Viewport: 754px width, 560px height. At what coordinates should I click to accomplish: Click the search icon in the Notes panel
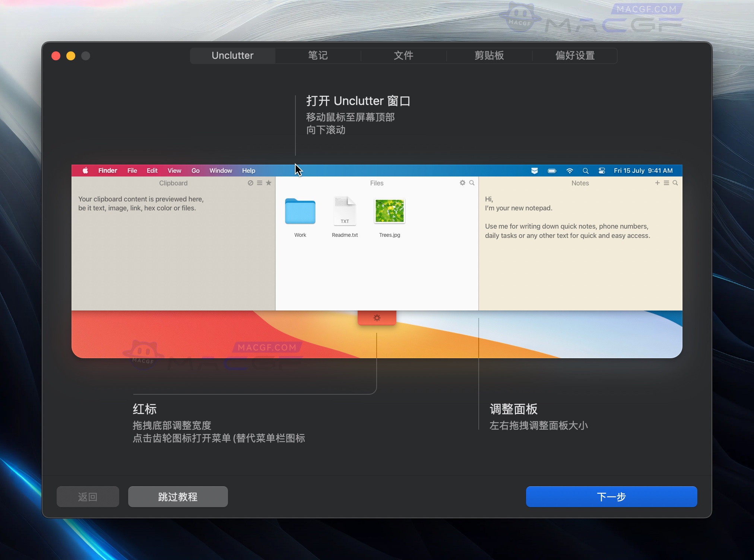pyautogui.click(x=675, y=183)
